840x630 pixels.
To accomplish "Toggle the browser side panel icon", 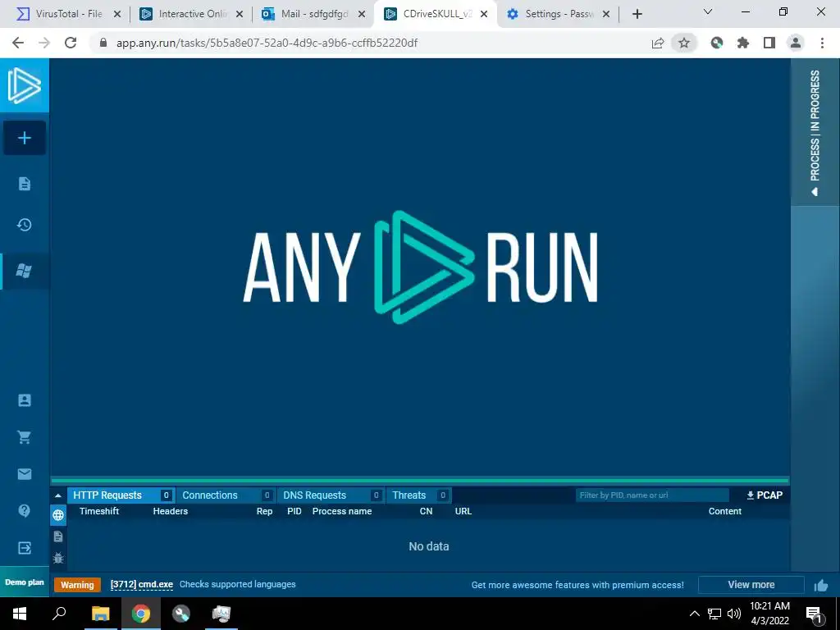I will [x=769, y=43].
